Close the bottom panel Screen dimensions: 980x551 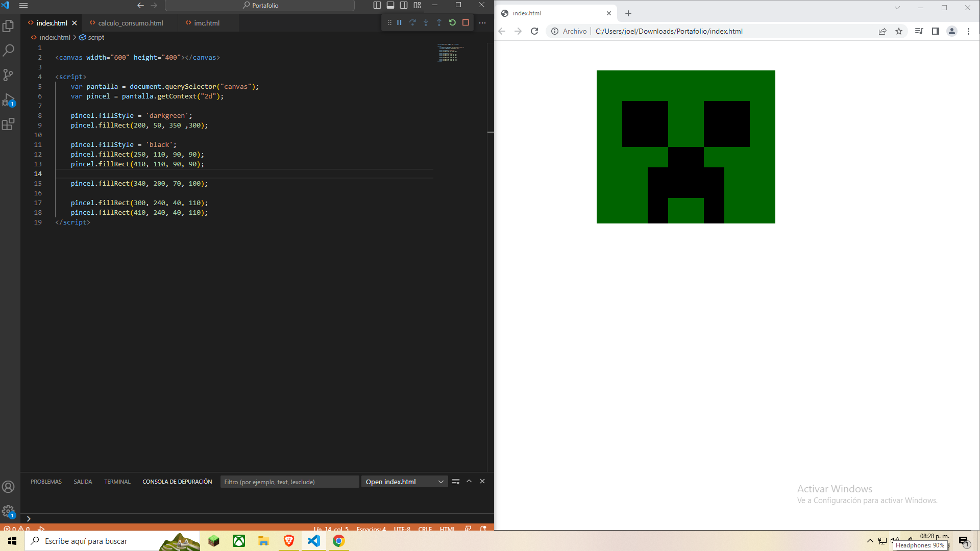482,481
